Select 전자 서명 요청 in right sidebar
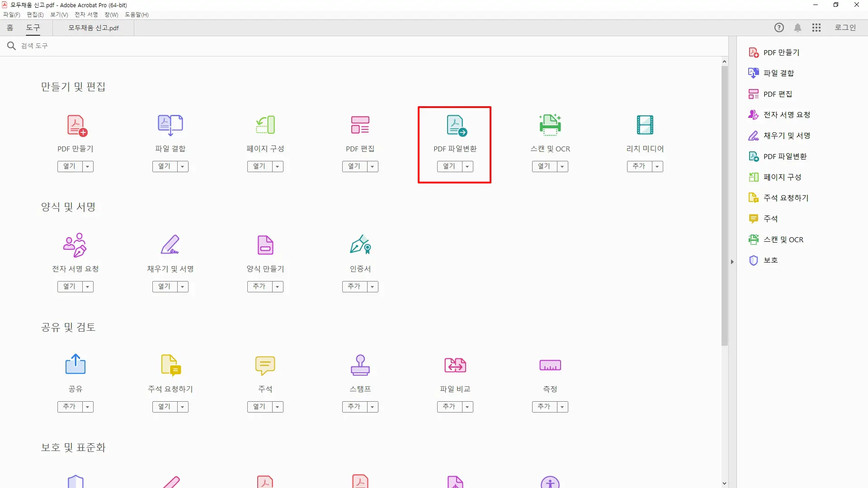Viewport: 868px width, 488px height. coord(779,115)
